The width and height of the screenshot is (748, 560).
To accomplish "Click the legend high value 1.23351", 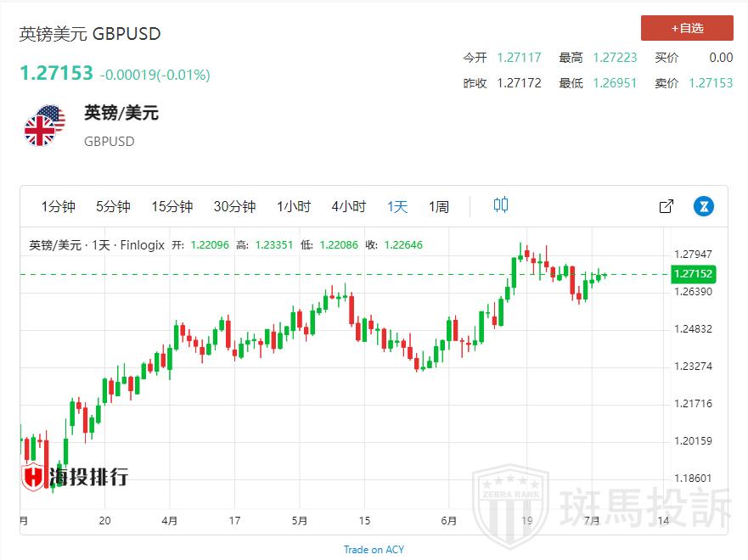I will coord(274,245).
